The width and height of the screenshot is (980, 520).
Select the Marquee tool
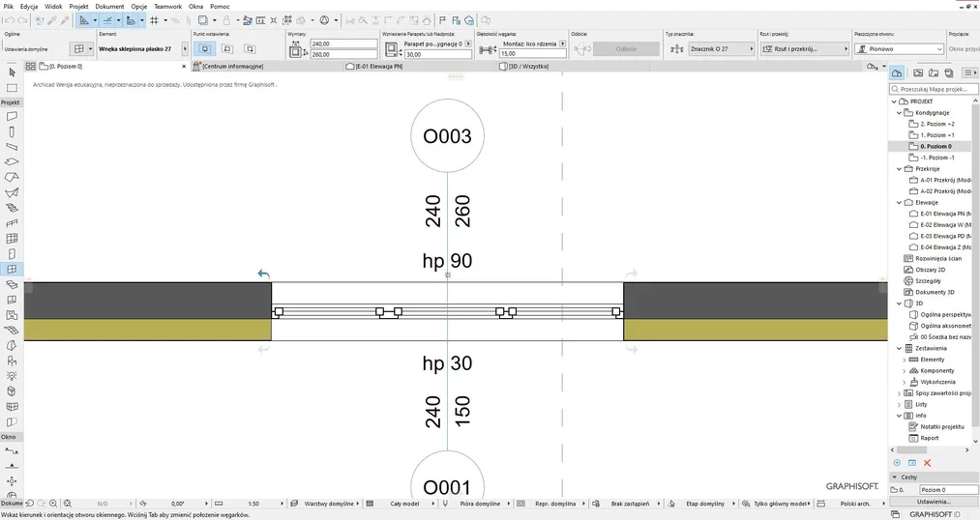click(x=12, y=88)
